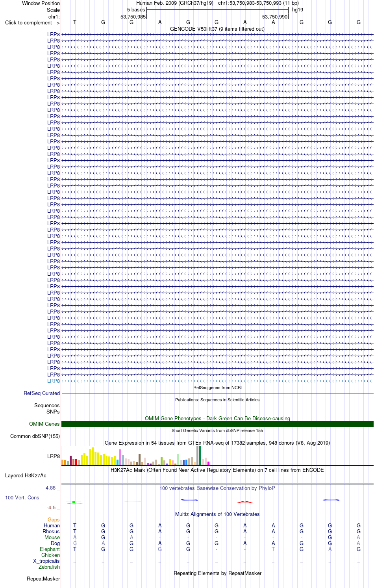Click the 100 Vert. Cons label
Image resolution: width=374 pixels, height=588 pixels.
click(22, 497)
